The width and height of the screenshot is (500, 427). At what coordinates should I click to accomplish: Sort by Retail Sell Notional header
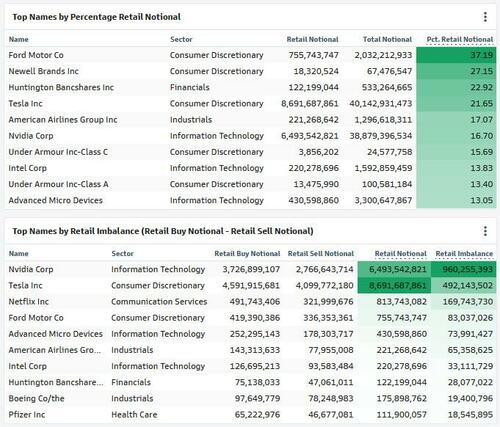(321, 254)
